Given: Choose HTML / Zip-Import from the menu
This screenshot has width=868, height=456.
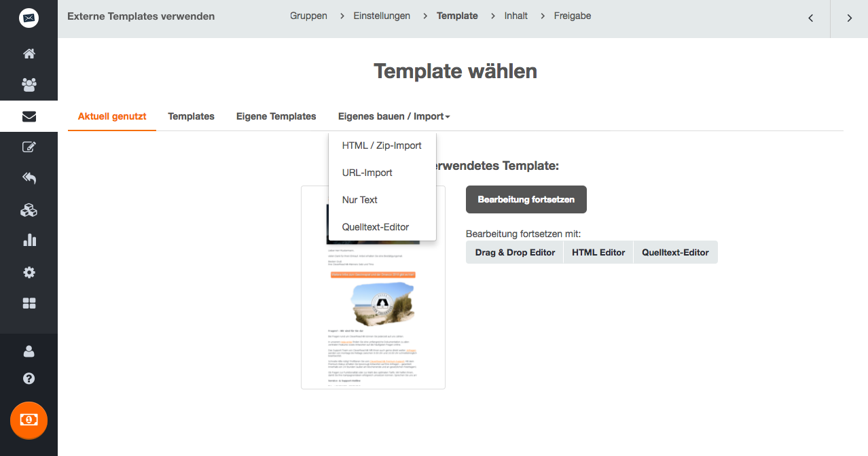Looking at the screenshot, I should [x=382, y=145].
